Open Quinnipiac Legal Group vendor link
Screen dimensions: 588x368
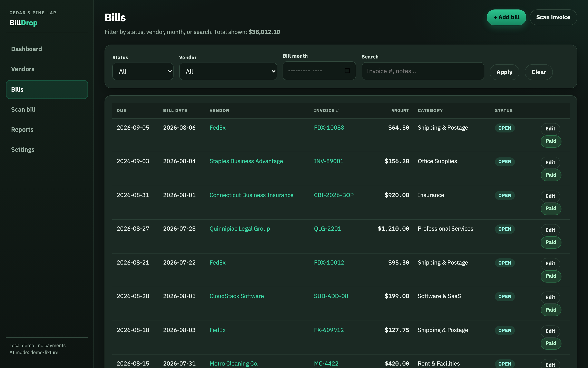pos(239,229)
